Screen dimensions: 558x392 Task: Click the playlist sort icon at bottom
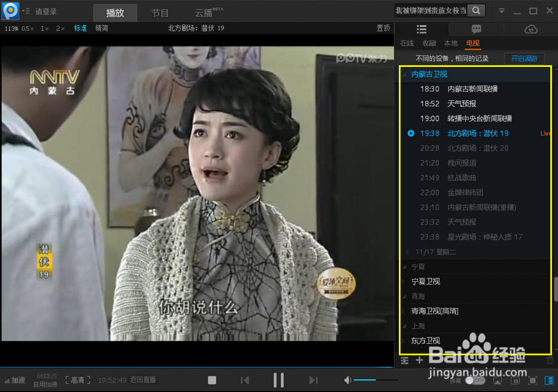405,360
